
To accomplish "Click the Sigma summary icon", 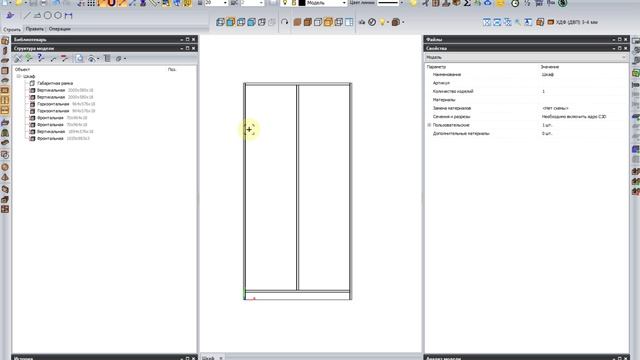I will tap(467, 3).
